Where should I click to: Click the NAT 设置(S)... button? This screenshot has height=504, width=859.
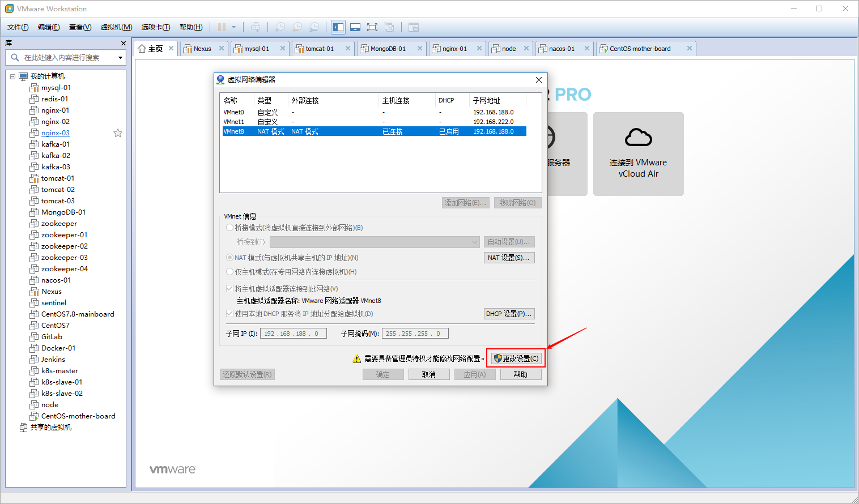tap(509, 258)
